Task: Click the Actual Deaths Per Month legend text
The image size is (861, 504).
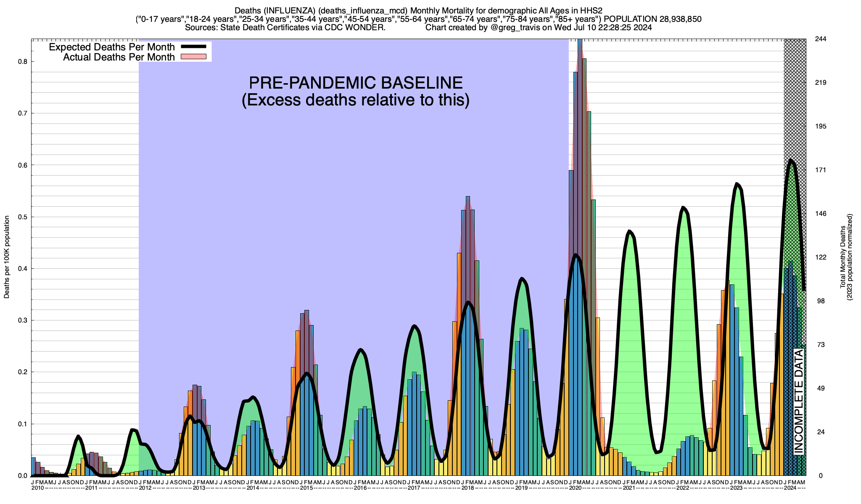Action: 119,57
